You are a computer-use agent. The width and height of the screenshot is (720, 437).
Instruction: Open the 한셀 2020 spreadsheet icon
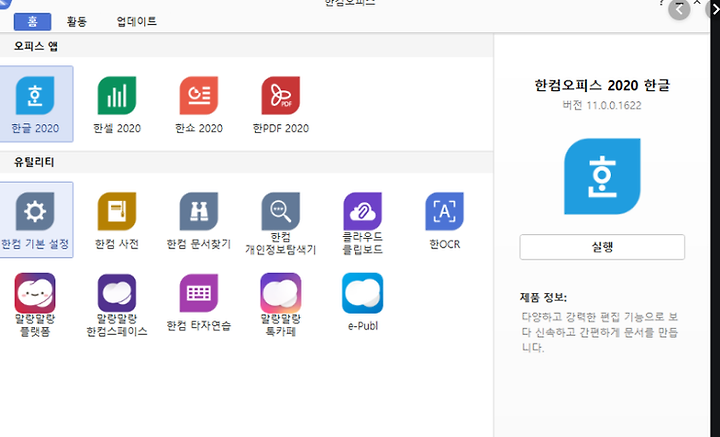(x=117, y=95)
